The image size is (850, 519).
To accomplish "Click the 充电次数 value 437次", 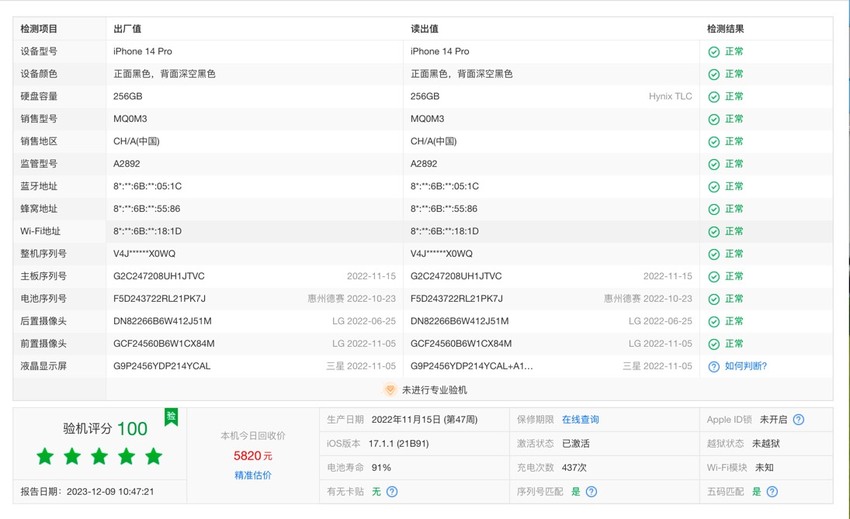I will [x=574, y=467].
